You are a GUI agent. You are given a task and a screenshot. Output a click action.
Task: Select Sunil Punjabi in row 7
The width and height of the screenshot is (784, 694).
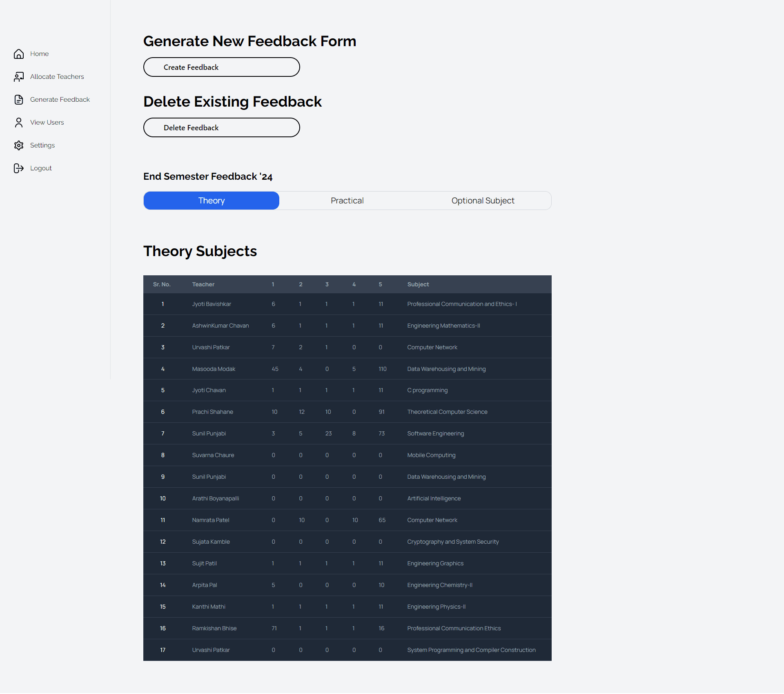[x=209, y=433]
